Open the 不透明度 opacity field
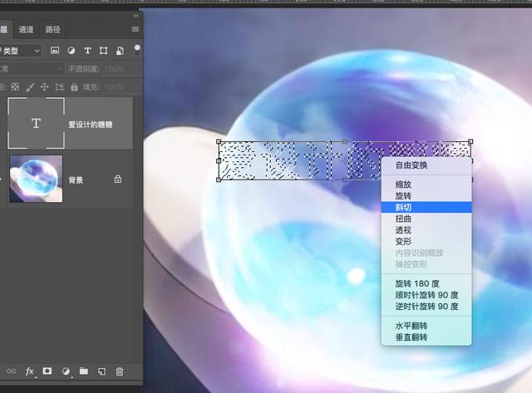This screenshot has height=393, width=532. (x=122, y=69)
